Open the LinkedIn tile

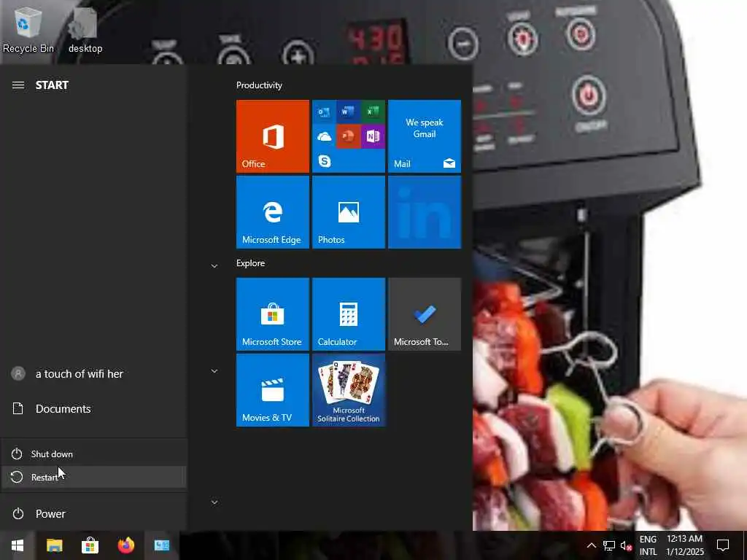click(x=425, y=212)
